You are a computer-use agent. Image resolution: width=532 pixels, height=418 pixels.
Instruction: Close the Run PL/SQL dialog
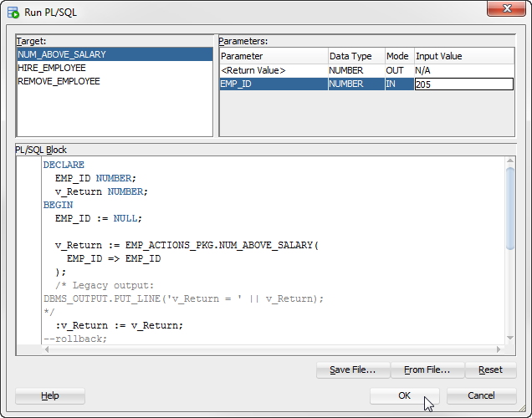pos(506,8)
